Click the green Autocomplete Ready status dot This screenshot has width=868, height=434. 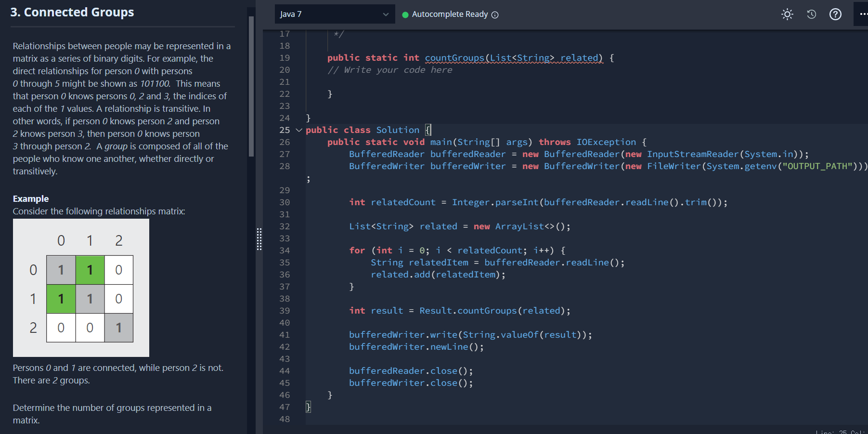pos(405,14)
